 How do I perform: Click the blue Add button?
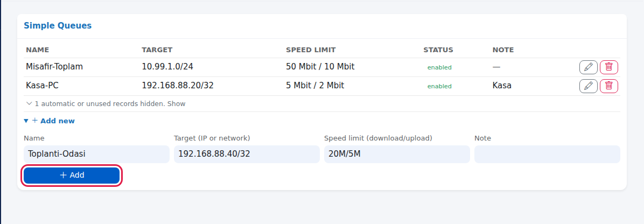point(72,176)
